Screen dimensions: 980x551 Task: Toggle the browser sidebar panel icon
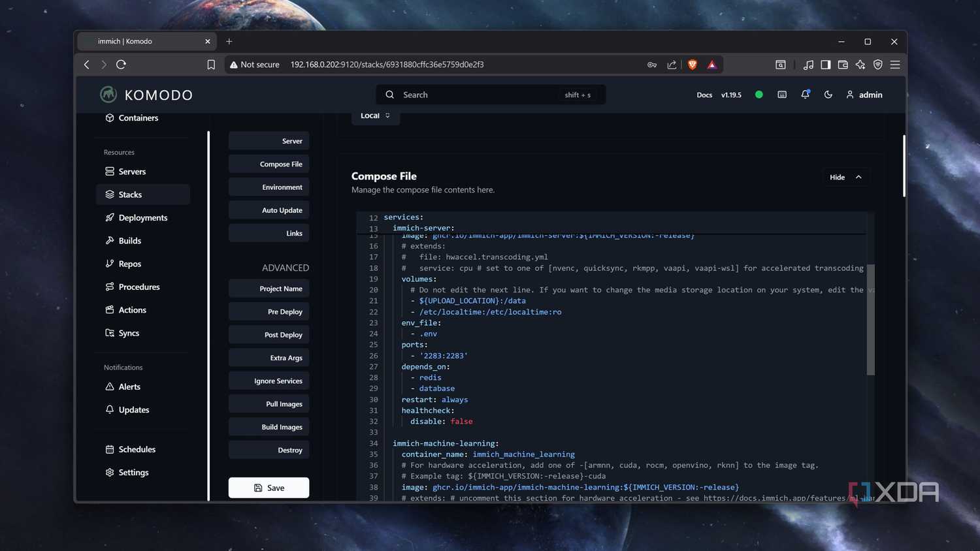pyautogui.click(x=826, y=65)
